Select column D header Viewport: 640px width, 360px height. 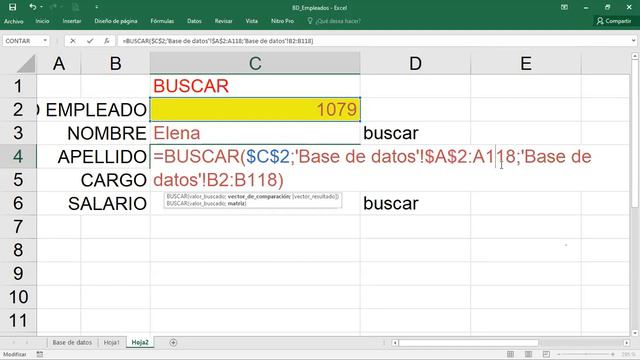pos(416,64)
